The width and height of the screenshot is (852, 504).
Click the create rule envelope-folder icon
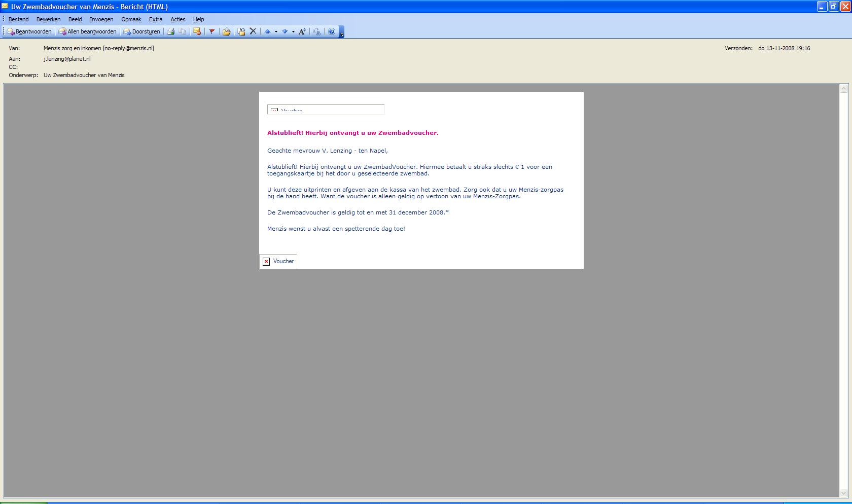(226, 31)
